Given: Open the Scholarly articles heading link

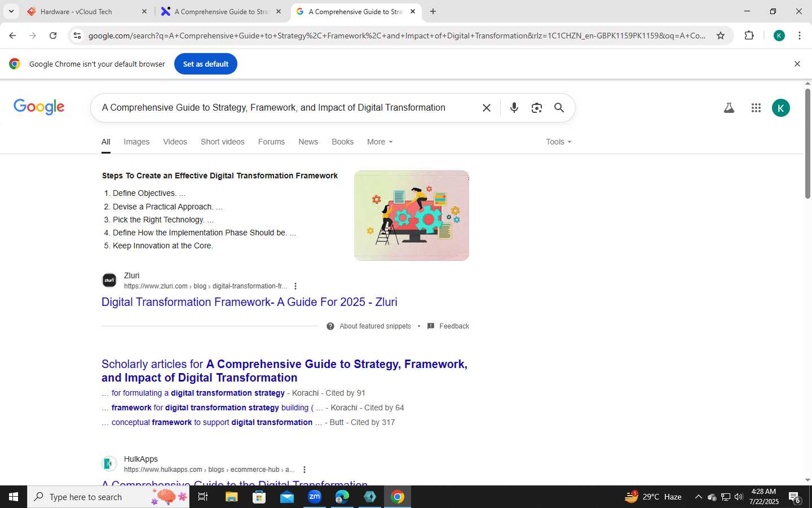Looking at the screenshot, I should tap(284, 371).
